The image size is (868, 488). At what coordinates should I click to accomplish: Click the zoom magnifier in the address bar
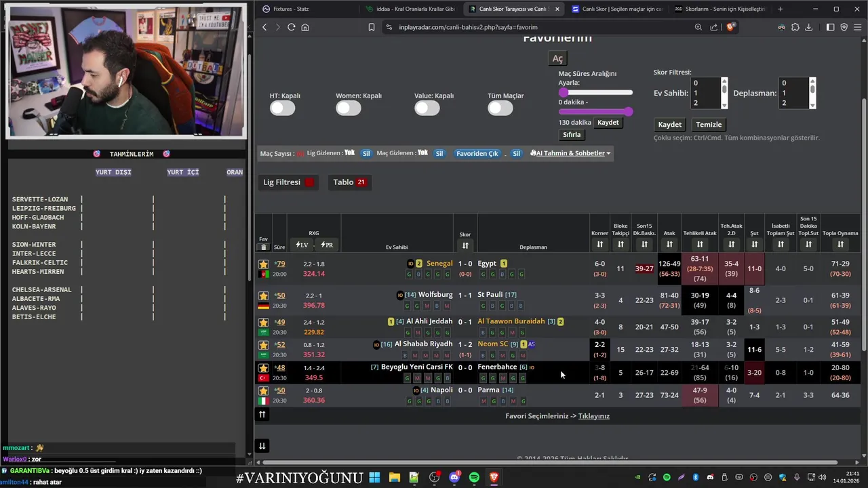point(698,27)
